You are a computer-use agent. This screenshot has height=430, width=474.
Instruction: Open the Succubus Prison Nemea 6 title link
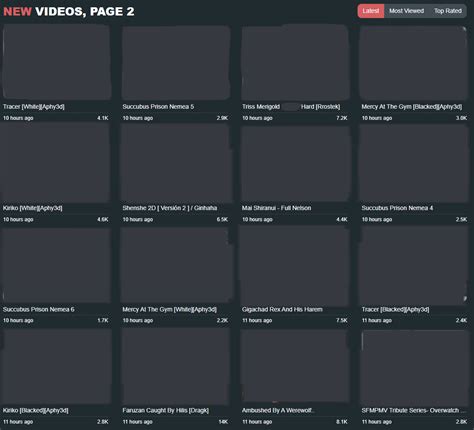coord(39,309)
